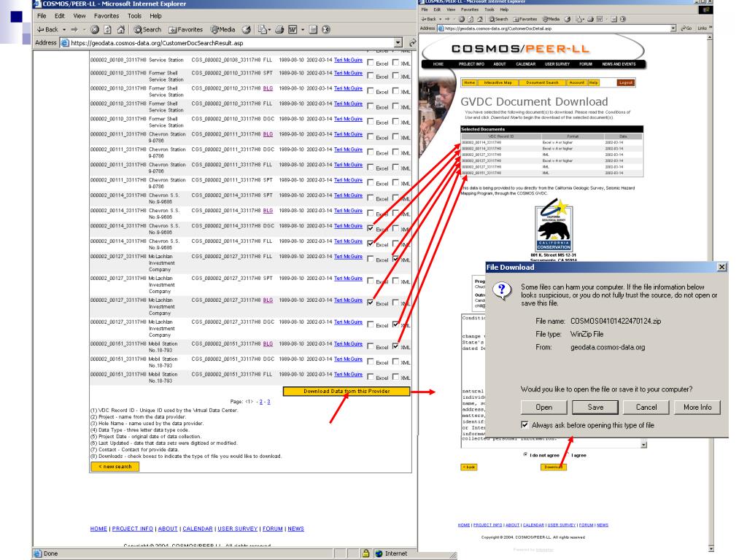Select the I do not agree radio button

tap(525, 454)
